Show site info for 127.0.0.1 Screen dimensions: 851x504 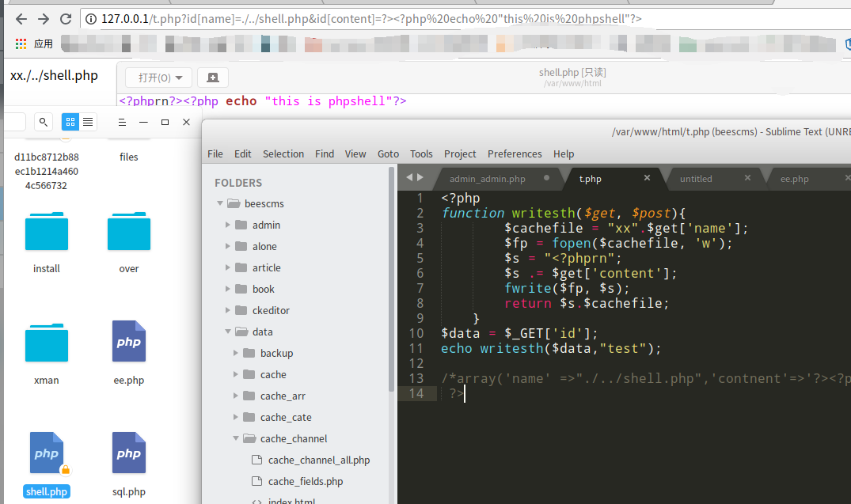pyautogui.click(x=91, y=19)
